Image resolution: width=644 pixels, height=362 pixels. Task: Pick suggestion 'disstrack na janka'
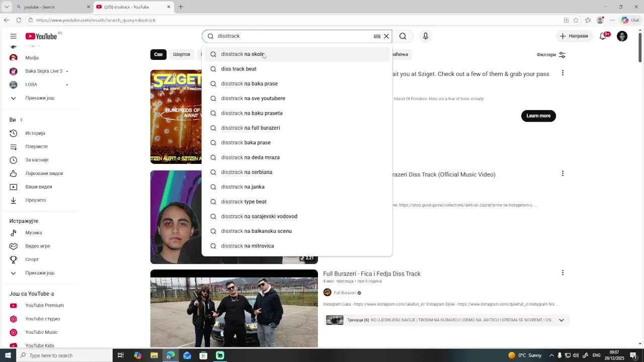pos(297,187)
